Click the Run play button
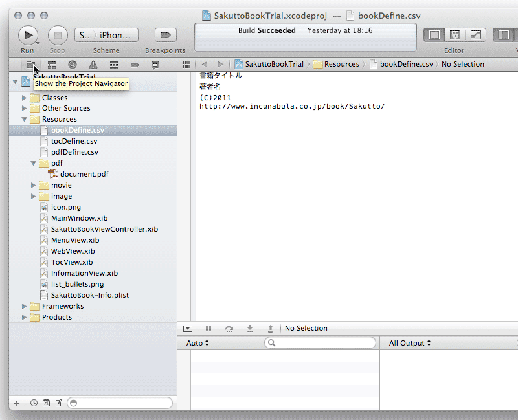Viewport: 518px width, 420px height. point(28,35)
